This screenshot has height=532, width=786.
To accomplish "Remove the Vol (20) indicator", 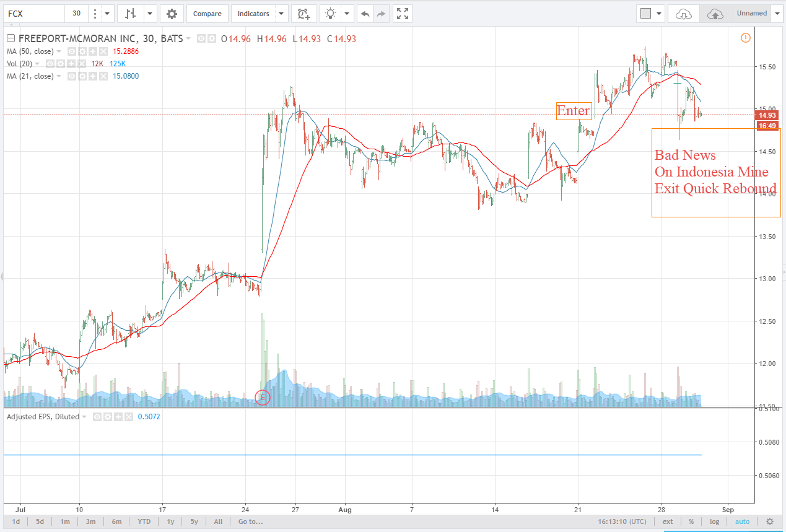I will click(x=81, y=64).
